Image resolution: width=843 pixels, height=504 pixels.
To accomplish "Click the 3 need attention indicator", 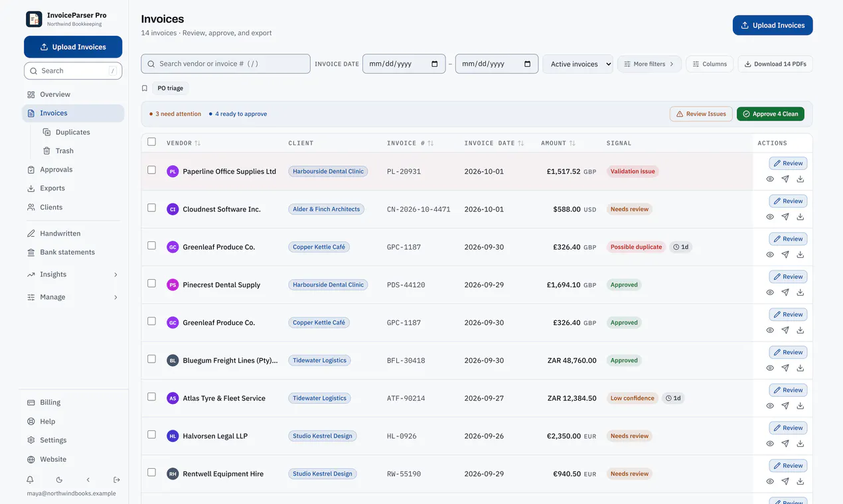I will coord(175,114).
